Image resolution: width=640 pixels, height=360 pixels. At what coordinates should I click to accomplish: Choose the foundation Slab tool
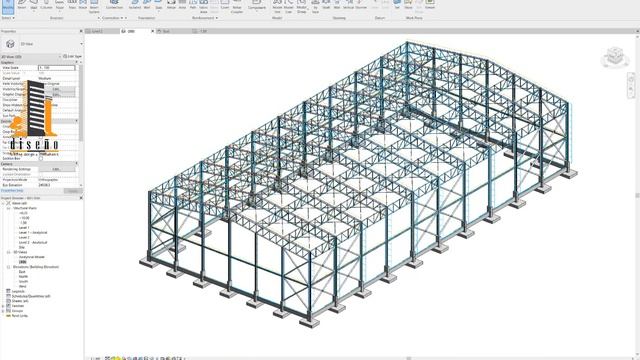[x=159, y=5]
